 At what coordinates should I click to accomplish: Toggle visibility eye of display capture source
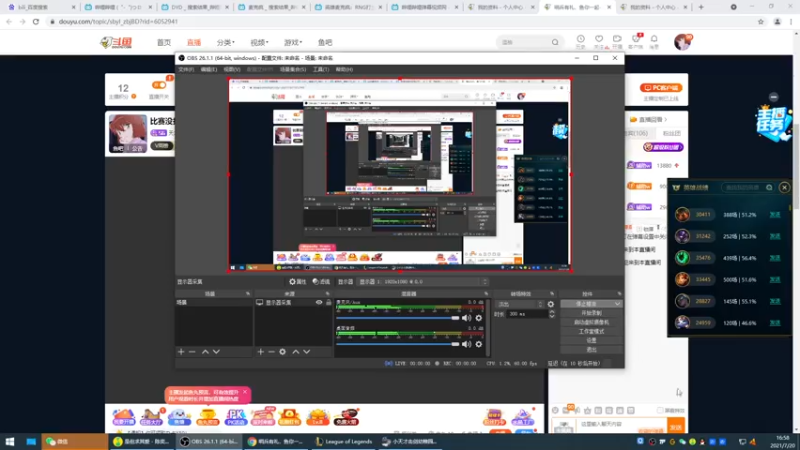point(319,303)
